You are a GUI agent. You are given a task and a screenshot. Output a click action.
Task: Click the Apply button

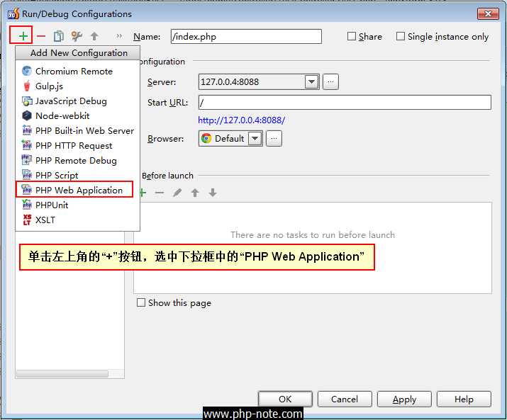tap(404, 399)
